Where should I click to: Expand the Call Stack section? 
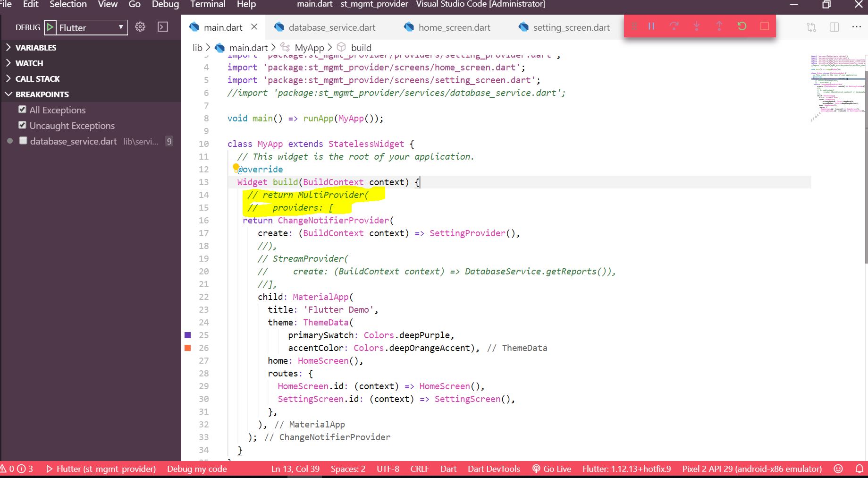point(37,78)
